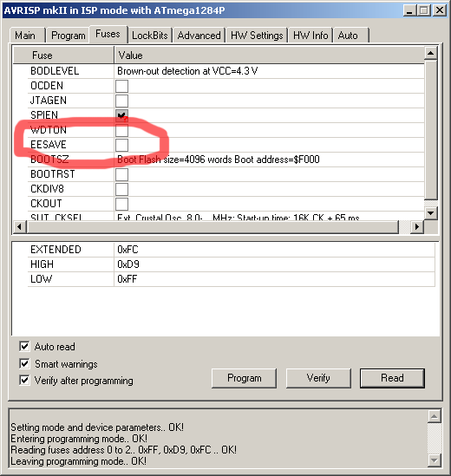451x476 pixels.
Task: Select the BODLEVEL fuse name
Action: 55,71
